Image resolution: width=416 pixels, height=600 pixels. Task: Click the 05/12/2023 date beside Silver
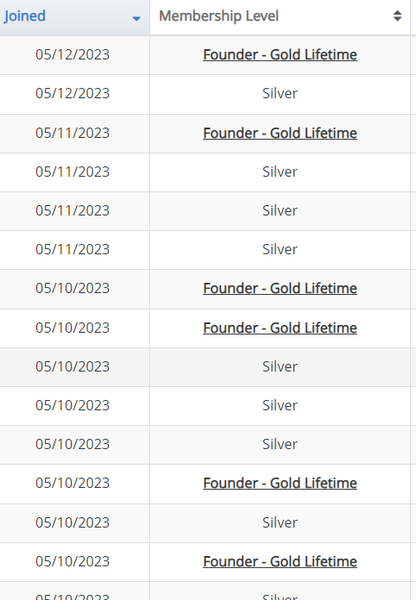click(x=72, y=93)
